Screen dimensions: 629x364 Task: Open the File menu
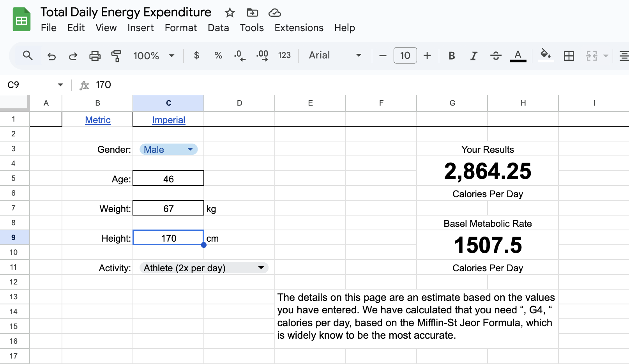click(x=49, y=28)
